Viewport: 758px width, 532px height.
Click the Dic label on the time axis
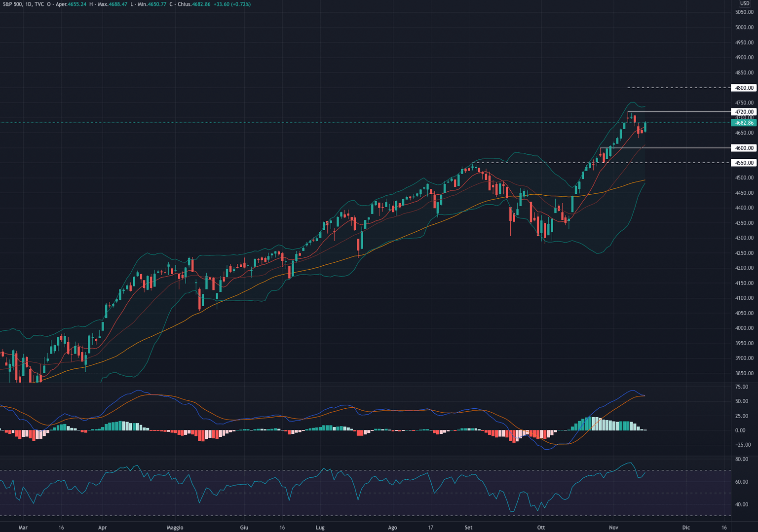click(686, 528)
